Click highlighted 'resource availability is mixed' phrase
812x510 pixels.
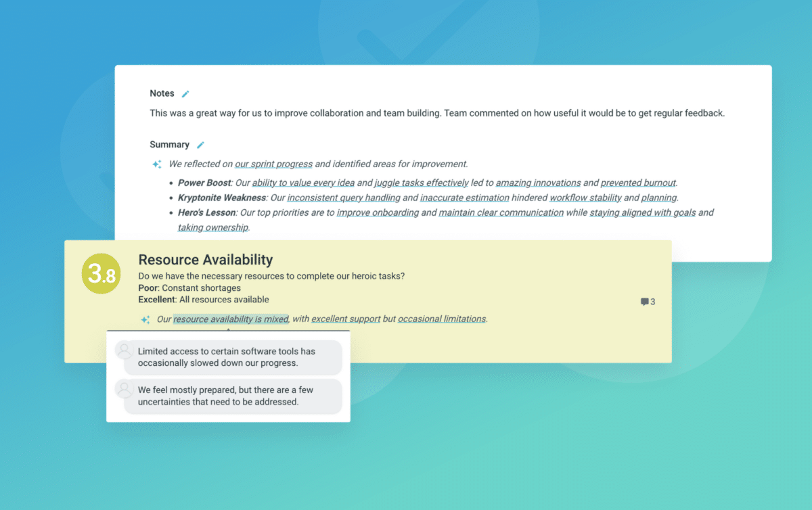coord(231,319)
